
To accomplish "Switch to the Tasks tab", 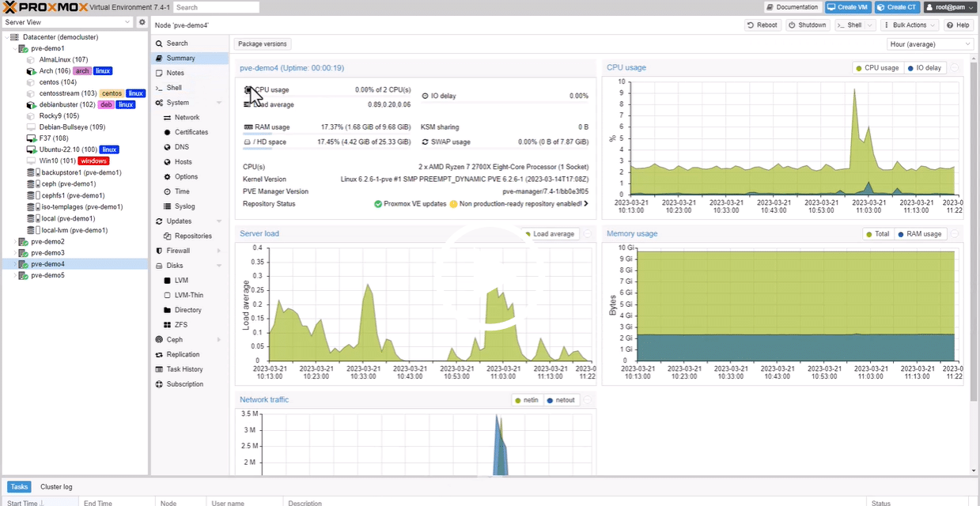I will pos(19,487).
